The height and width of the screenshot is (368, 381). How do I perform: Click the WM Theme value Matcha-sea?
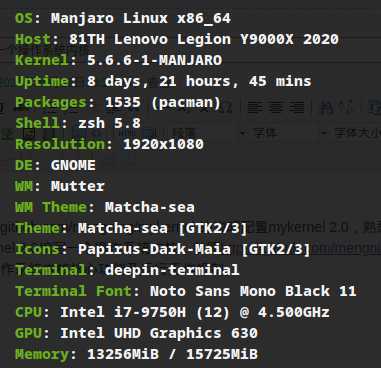click(x=150, y=207)
